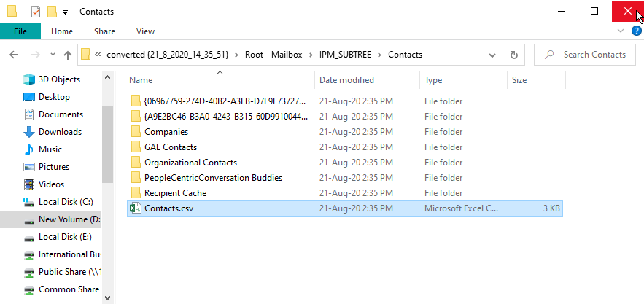This screenshot has width=644, height=304.
Task: Switch to the Home ribbon tab
Action: [62, 31]
